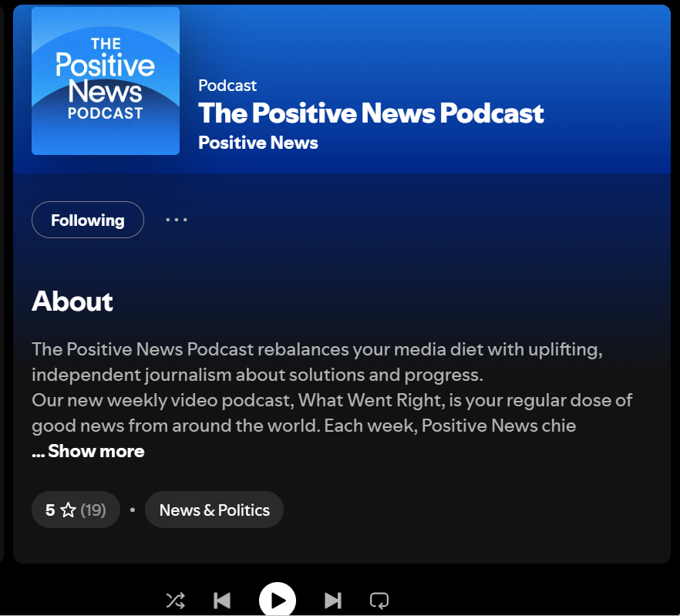Open the News & Politics category
This screenshot has height=616, width=680.
point(214,510)
